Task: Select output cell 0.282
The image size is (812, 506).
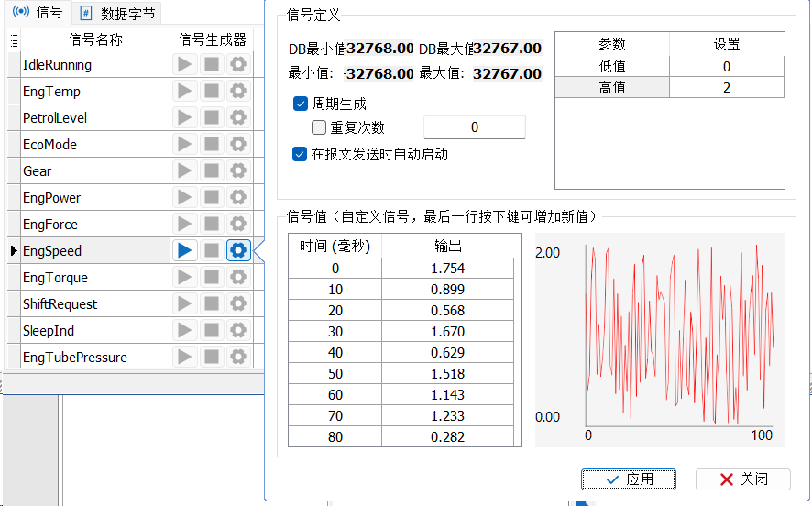Action: [x=447, y=437]
